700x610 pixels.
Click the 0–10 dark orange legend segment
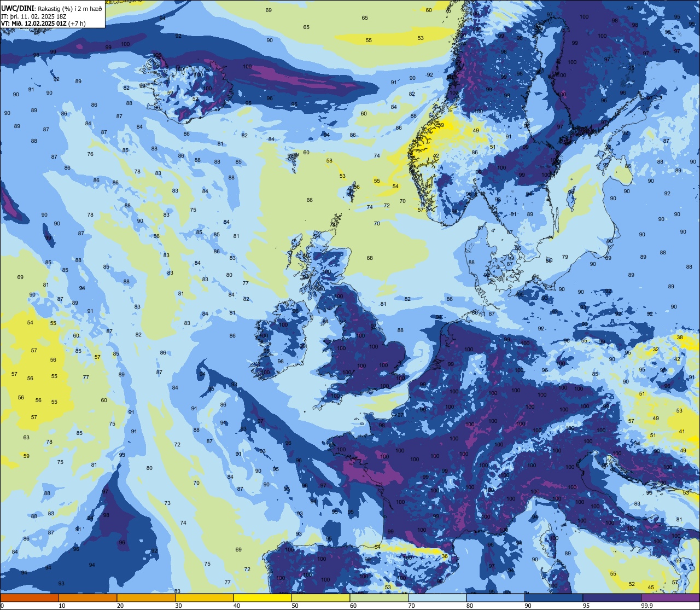click(30, 597)
